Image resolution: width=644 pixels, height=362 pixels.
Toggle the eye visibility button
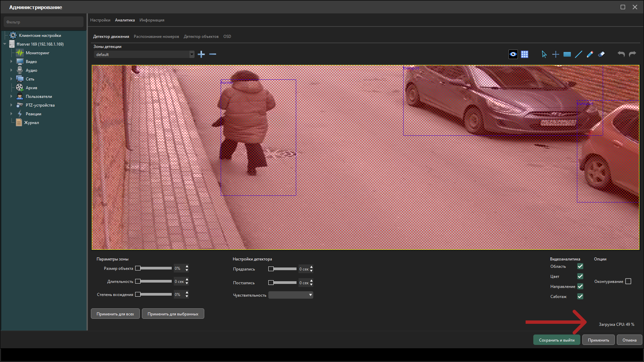(513, 54)
